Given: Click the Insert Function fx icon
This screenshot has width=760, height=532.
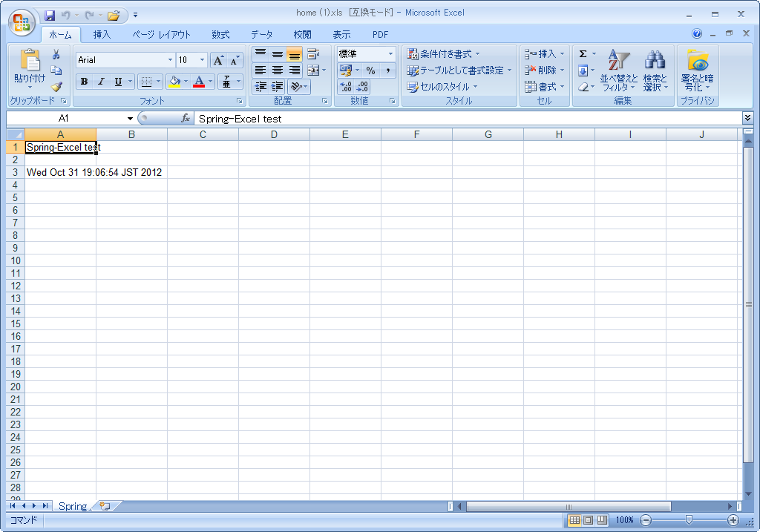Looking at the screenshot, I should [186, 118].
